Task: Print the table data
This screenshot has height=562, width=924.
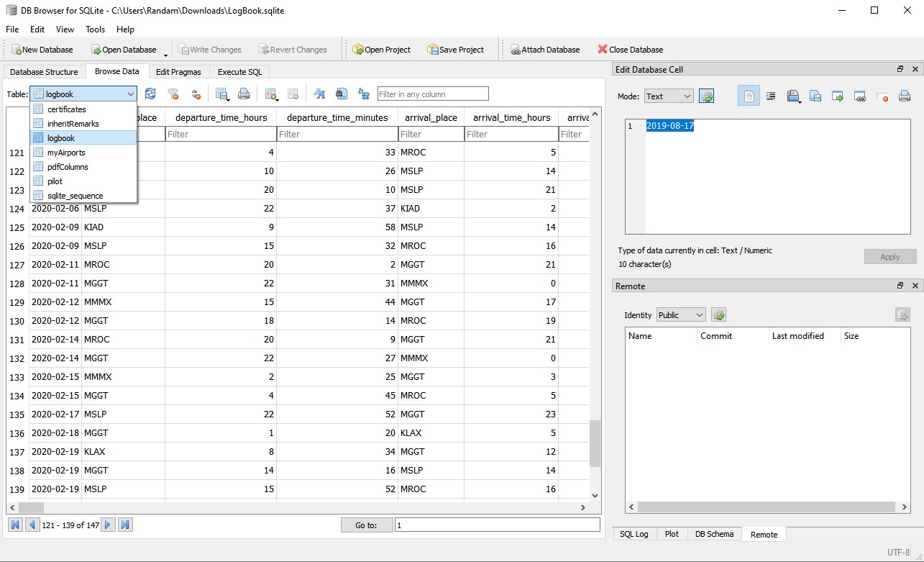Action: (x=244, y=94)
